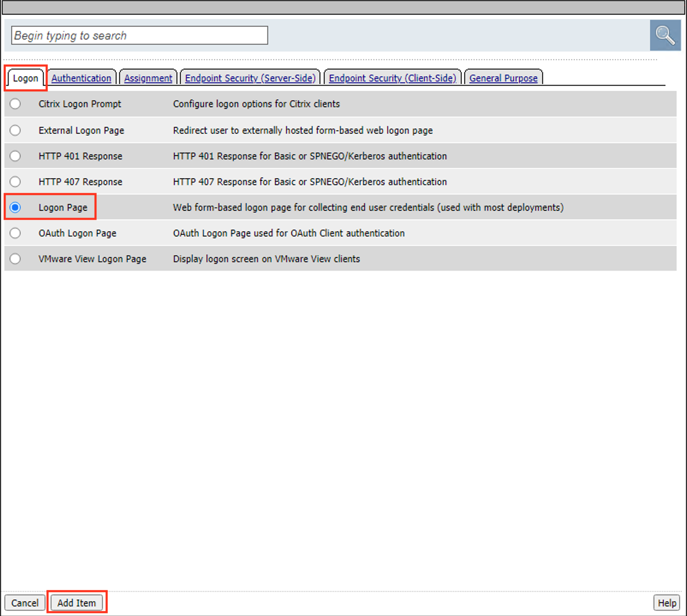This screenshot has width=687, height=616.
Task: Click 'HTTP 407 Response for Basic or SPNEGO' description
Action: [310, 182]
